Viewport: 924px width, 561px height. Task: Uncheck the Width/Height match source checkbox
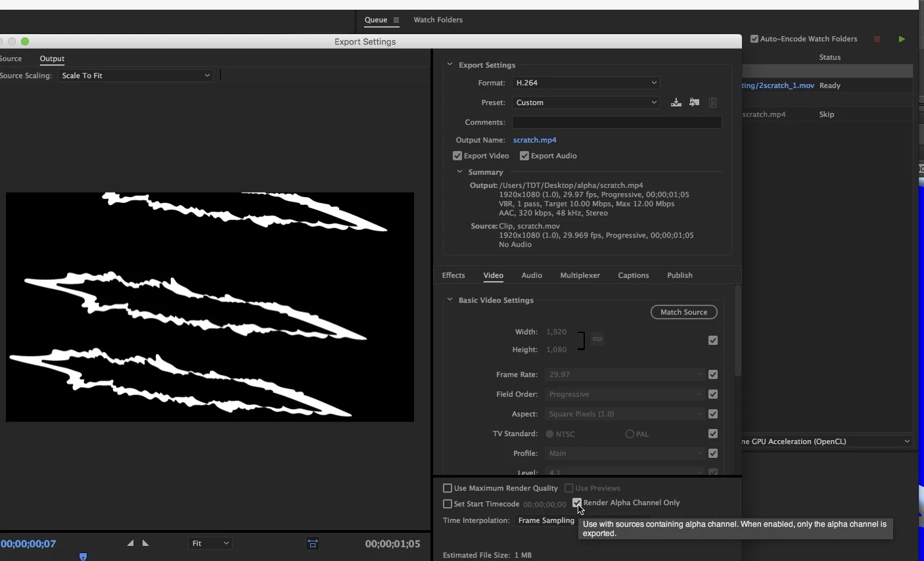tap(713, 340)
